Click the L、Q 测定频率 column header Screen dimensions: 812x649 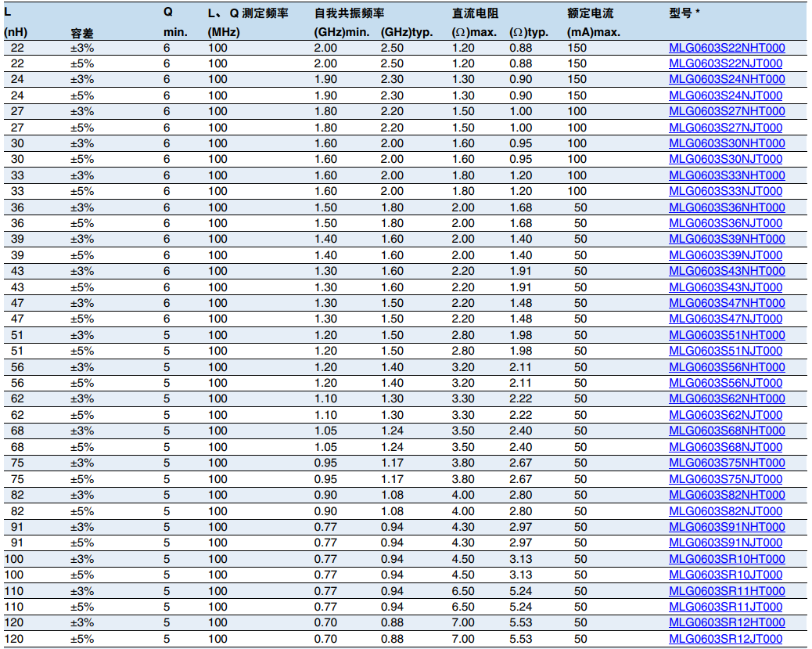247,13
